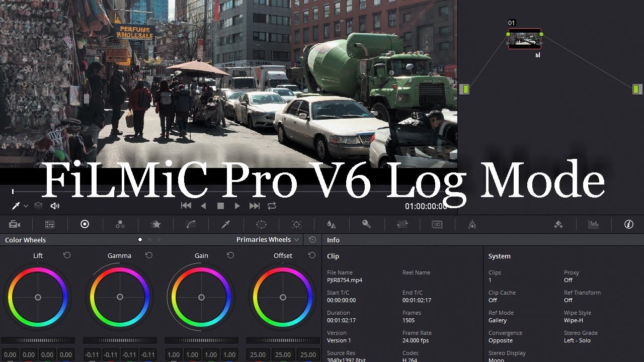Click the first Gamma -0.11 value field

pos(92,354)
